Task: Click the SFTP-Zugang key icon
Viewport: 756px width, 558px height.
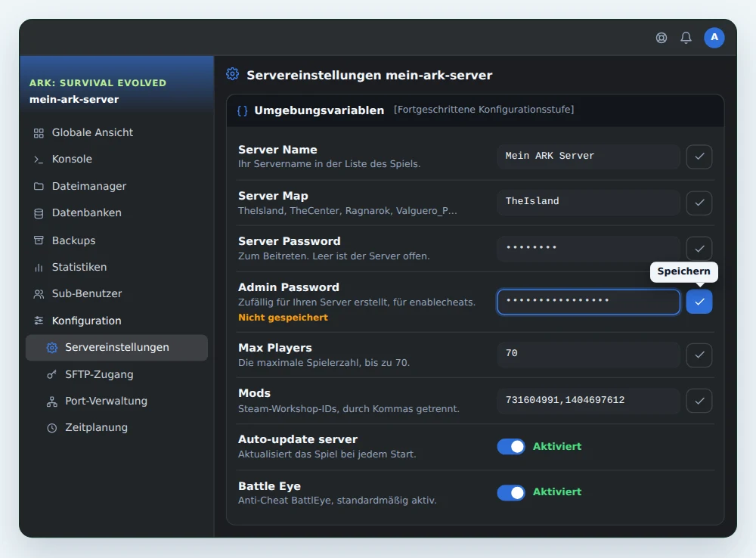Action: coord(52,375)
